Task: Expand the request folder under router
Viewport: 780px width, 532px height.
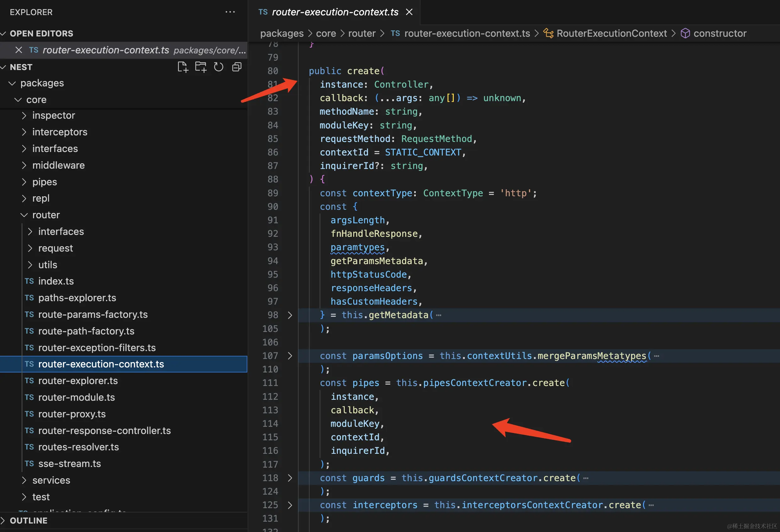Action: (x=30, y=248)
